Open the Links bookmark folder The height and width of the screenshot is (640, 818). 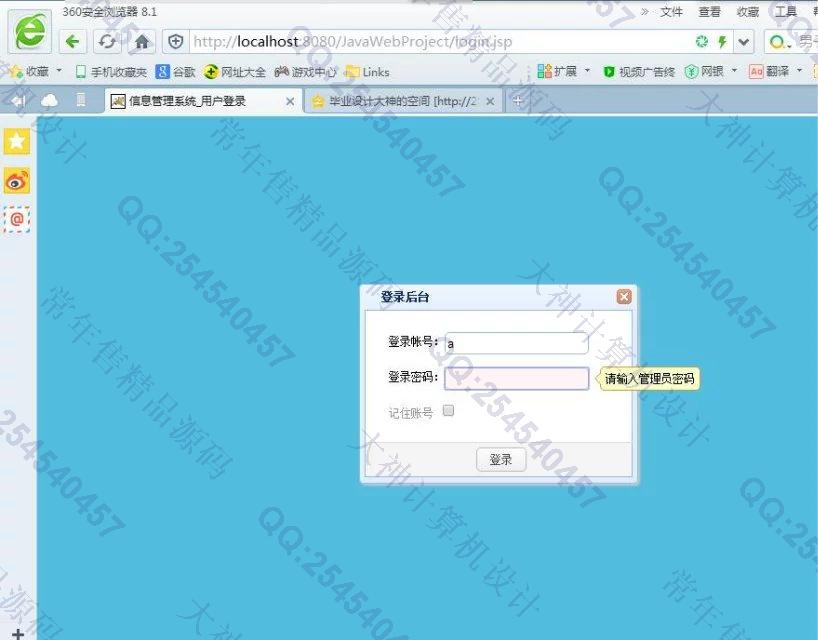(x=367, y=71)
